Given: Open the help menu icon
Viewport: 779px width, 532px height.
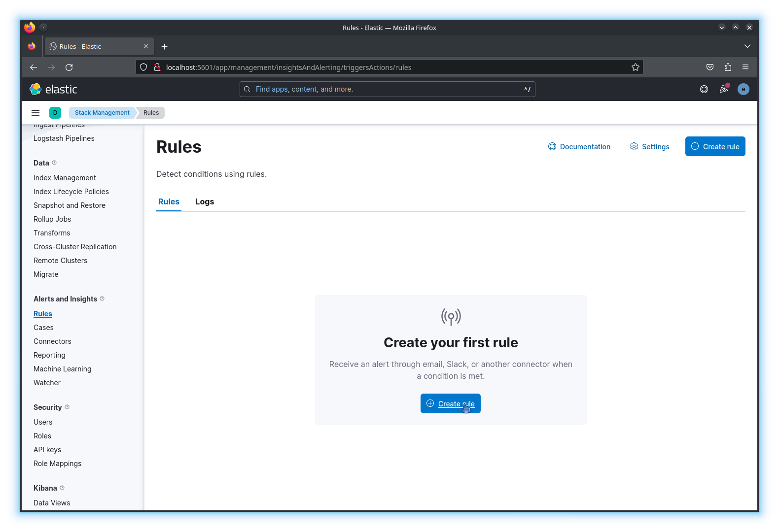Looking at the screenshot, I should pos(704,89).
